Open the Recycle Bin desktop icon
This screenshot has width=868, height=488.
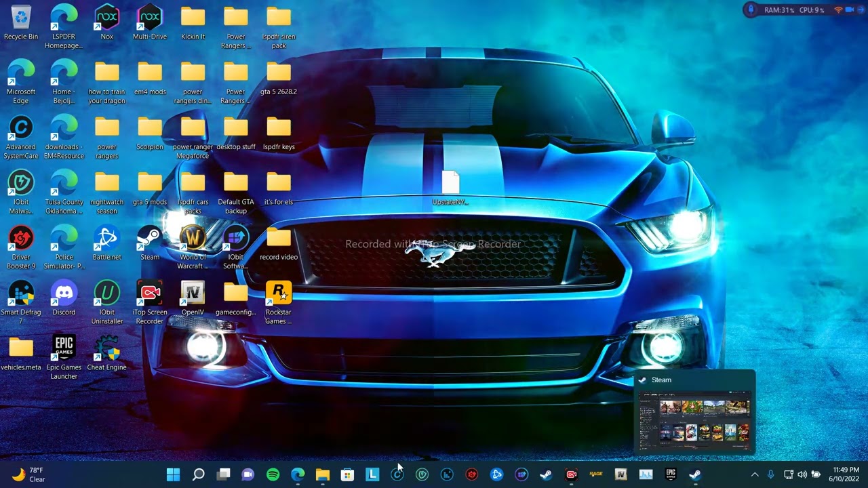tap(21, 23)
